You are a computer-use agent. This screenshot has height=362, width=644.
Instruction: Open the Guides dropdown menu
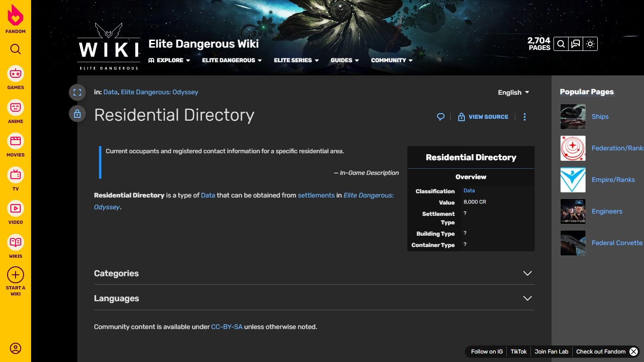click(345, 60)
